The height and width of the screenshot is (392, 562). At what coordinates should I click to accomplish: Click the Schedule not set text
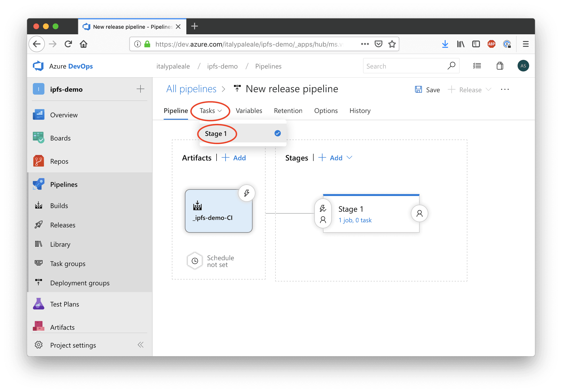pos(221,261)
